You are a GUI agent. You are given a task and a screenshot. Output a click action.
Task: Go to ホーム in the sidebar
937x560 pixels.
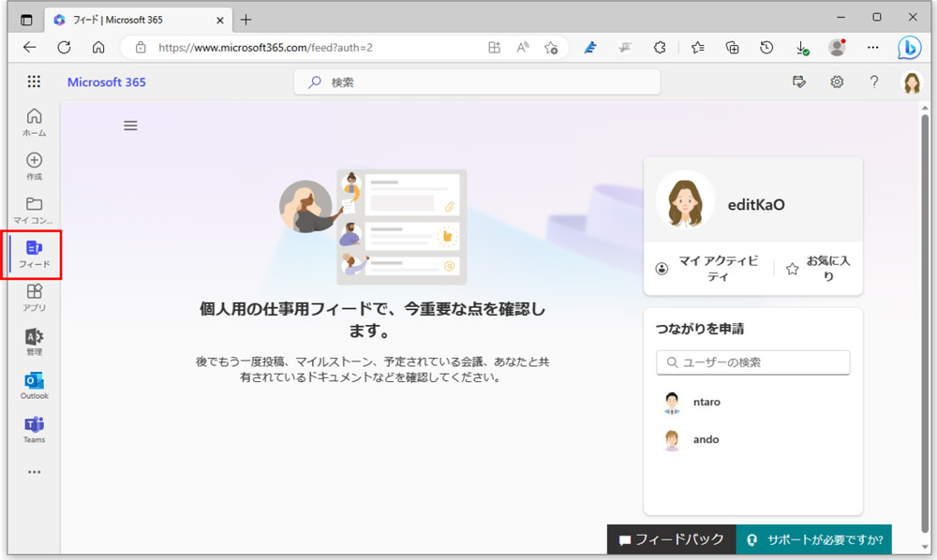coord(34,123)
